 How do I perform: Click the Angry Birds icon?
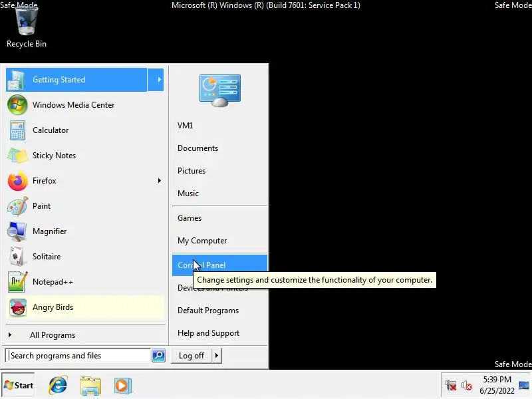point(18,307)
